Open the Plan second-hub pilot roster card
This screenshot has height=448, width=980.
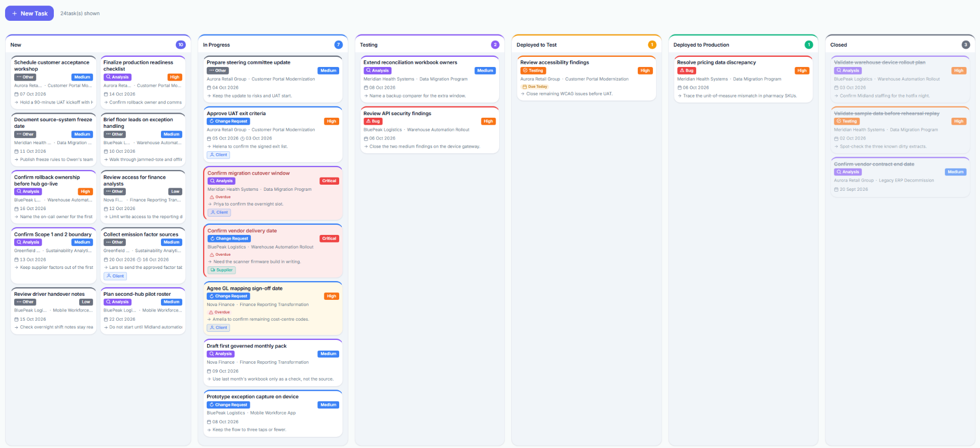click(143, 311)
